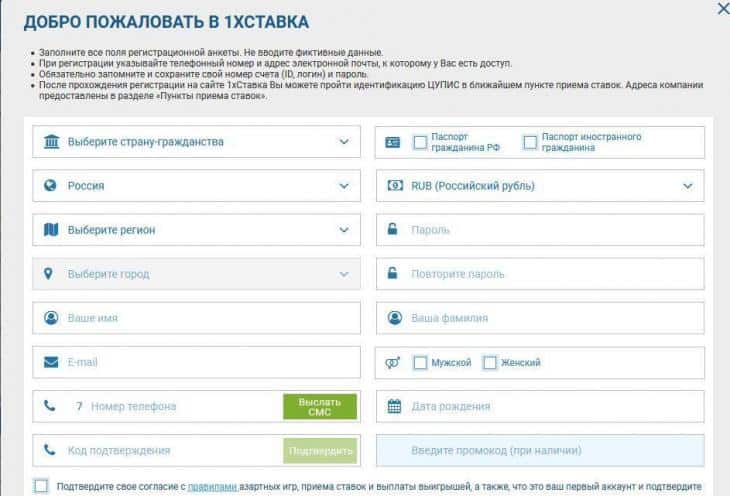Open the Выберите страну-гражданства dropdown
The image size is (730, 496).
196,142
